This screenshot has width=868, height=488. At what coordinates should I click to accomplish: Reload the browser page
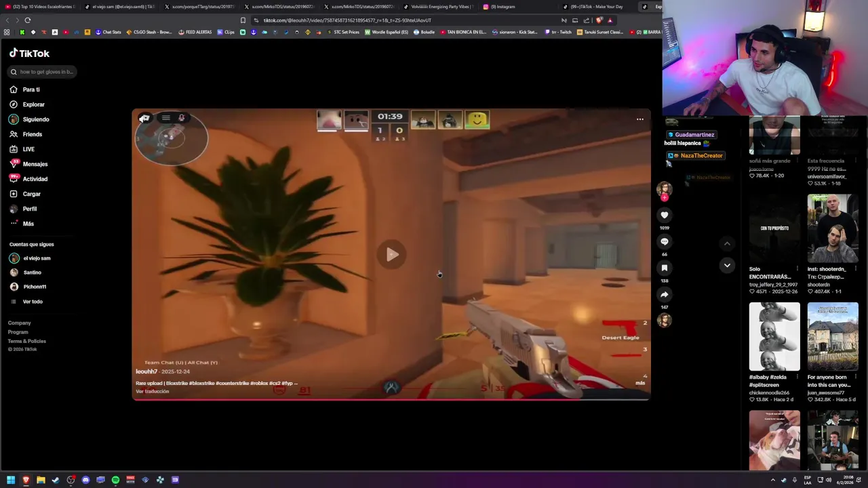click(28, 20)
